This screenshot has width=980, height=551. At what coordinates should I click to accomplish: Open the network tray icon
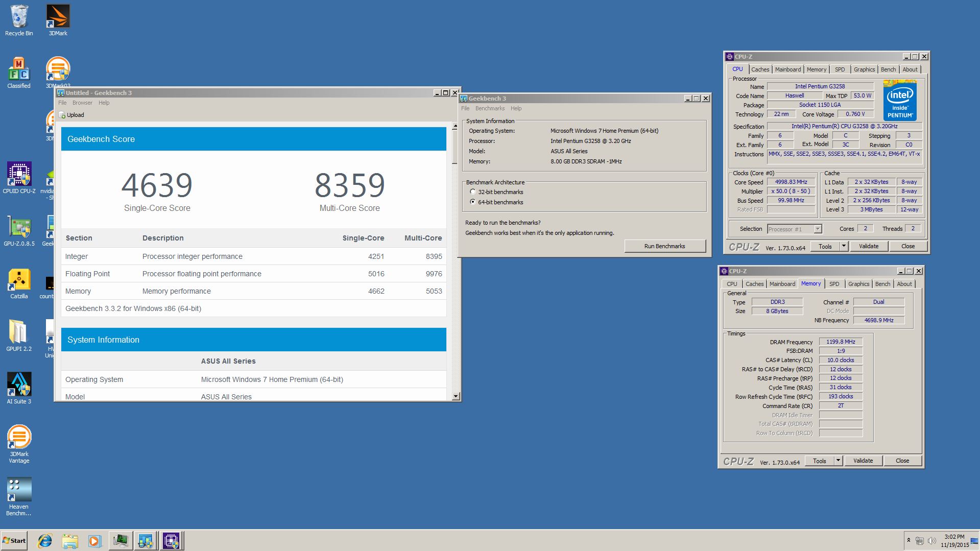[x=920, y=541]
